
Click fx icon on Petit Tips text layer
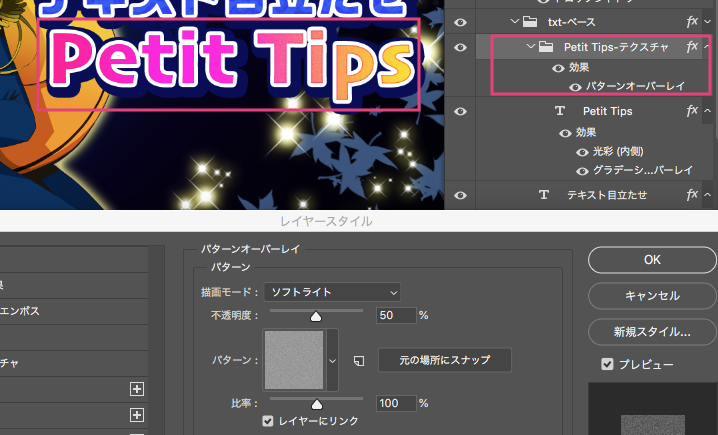pos(692,110)
